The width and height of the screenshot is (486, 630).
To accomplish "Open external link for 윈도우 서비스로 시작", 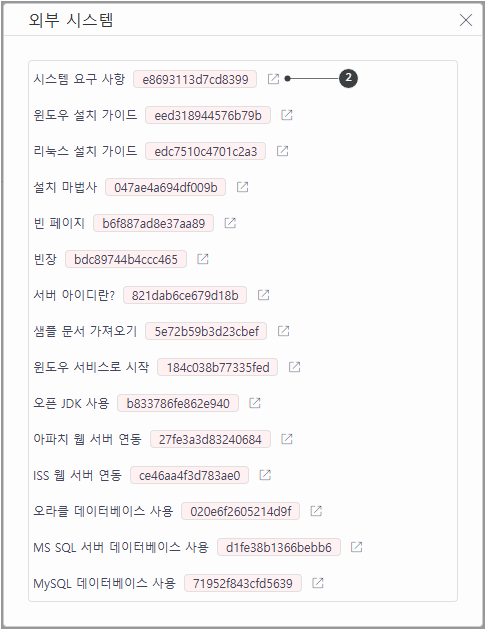I will click(x=294, y=367).
